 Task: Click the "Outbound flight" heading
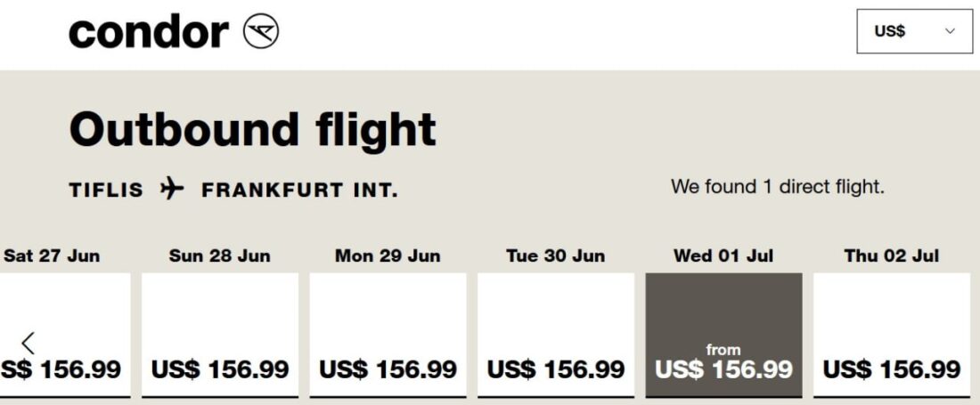pyautogui.click(x=252, y=130)
